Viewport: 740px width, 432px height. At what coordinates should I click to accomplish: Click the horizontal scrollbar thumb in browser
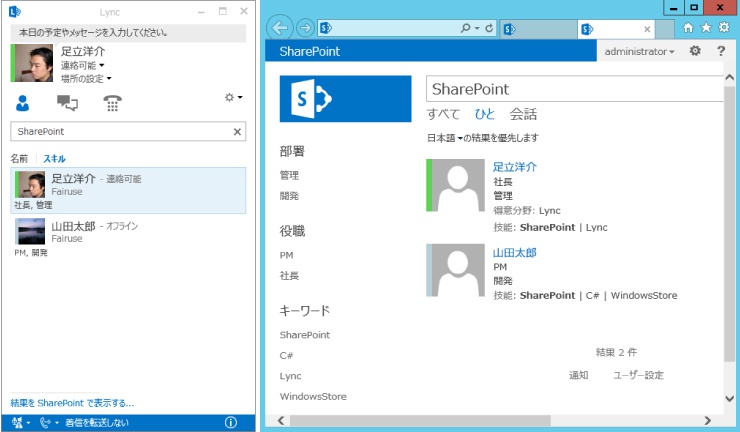point(420,420)
